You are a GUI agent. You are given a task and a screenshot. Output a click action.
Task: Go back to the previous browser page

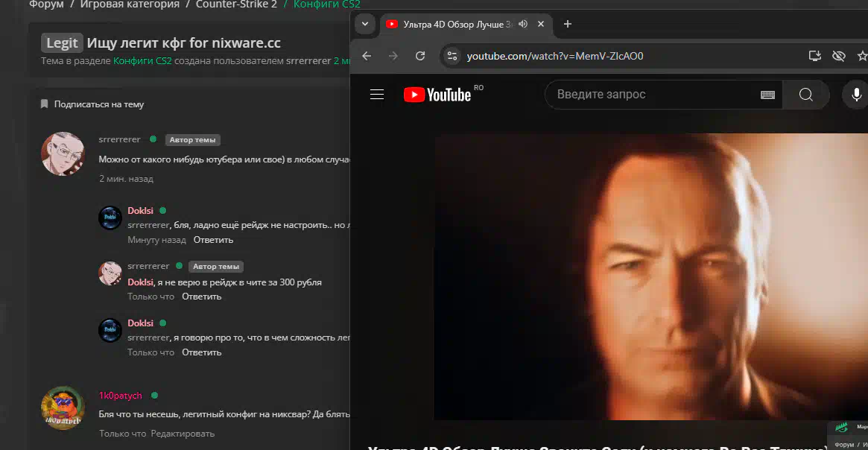[x=367, y=56]
